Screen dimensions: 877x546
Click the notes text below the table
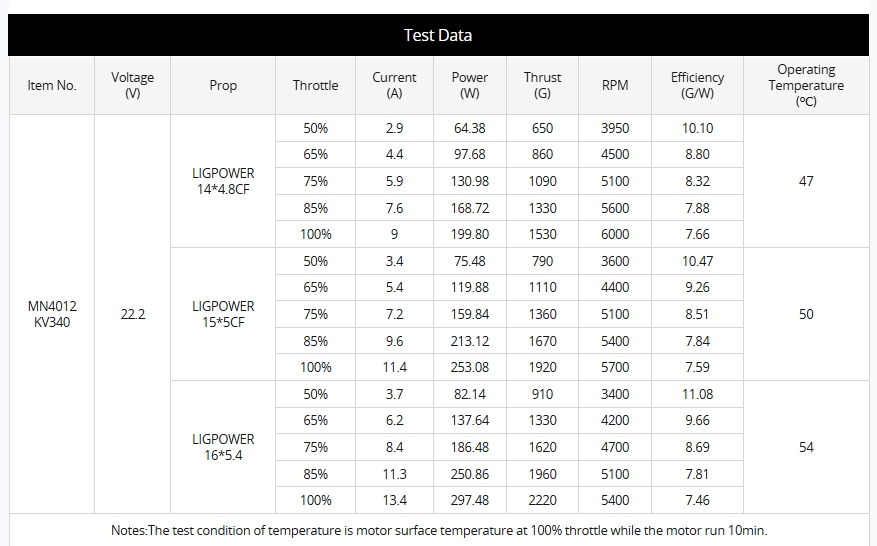[x=439, y=530]
